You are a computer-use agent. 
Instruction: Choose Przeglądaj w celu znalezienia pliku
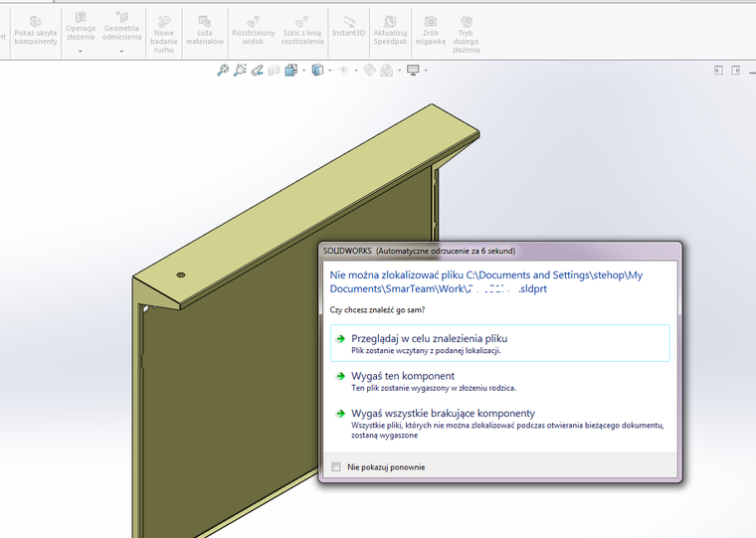click(x=500, y=343)
